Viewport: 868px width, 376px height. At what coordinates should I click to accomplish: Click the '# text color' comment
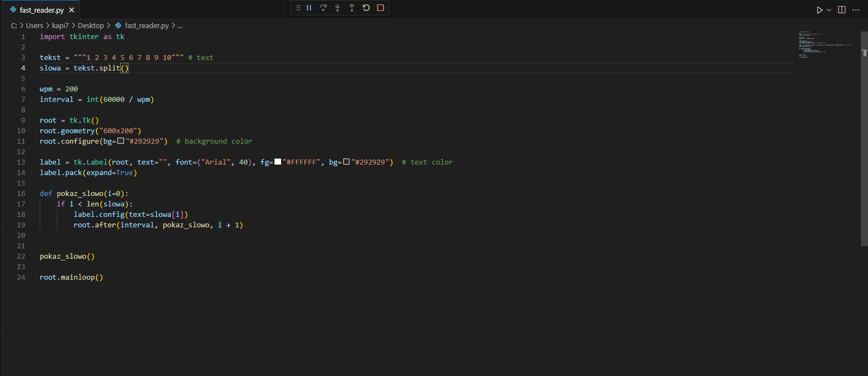427,162
